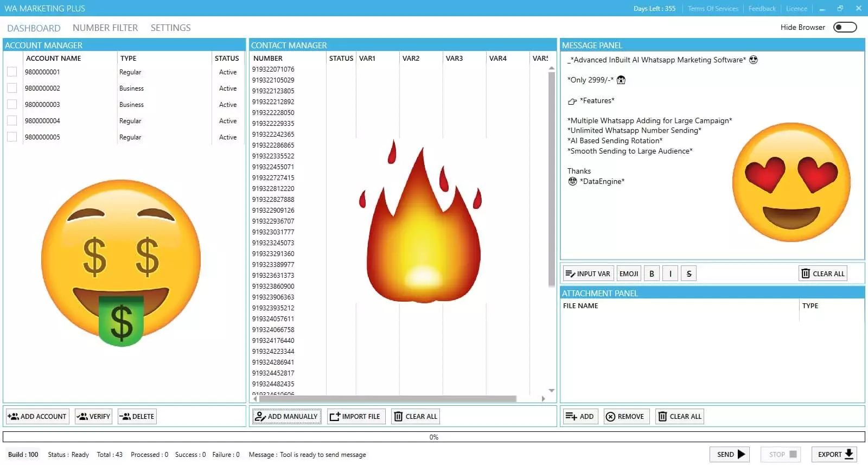
Task: Remove the selected attachment
Action: click(x=626, y=417)
